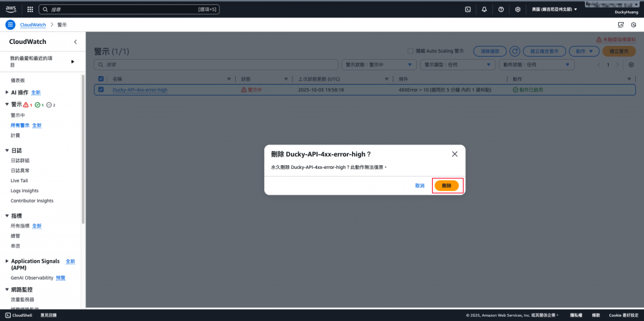Open 計費 in the sidebar

tap(15, 136)
